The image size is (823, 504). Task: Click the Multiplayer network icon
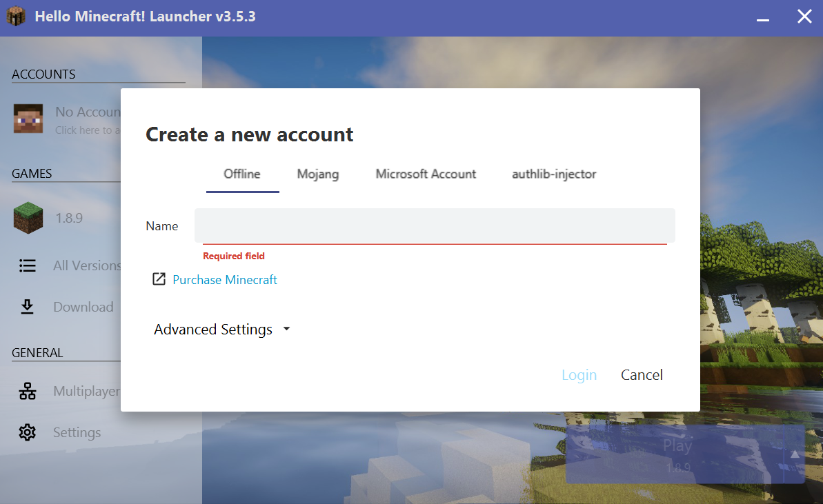(x=28, y=391)
